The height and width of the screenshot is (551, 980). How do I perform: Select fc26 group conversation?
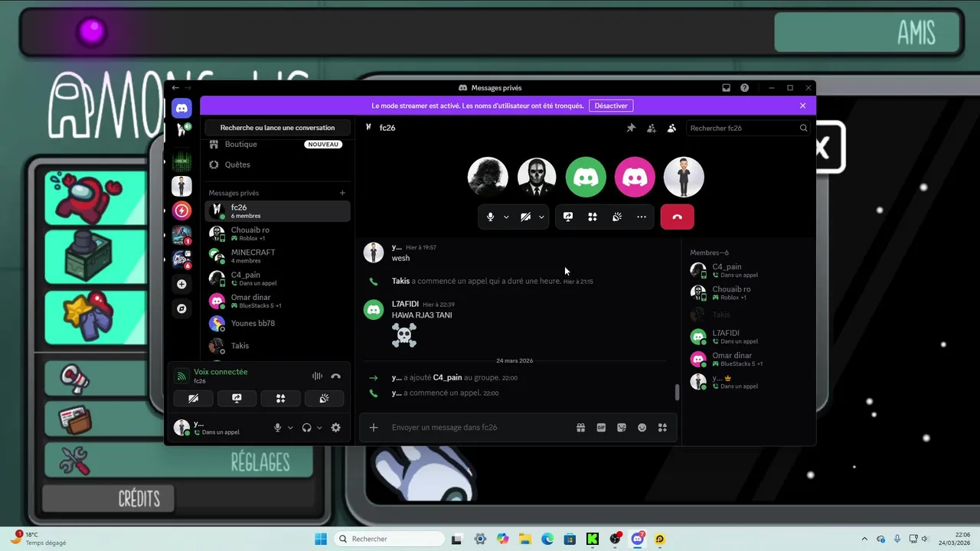(x=277, y=211)
